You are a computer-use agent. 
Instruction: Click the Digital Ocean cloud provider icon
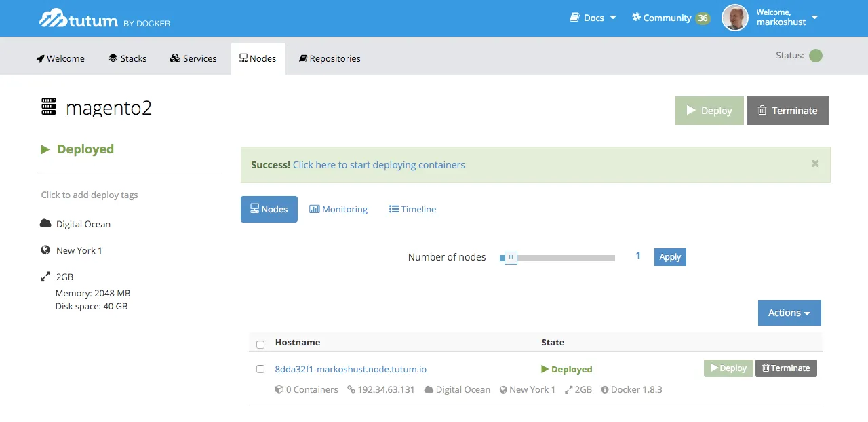click(44, 224)
